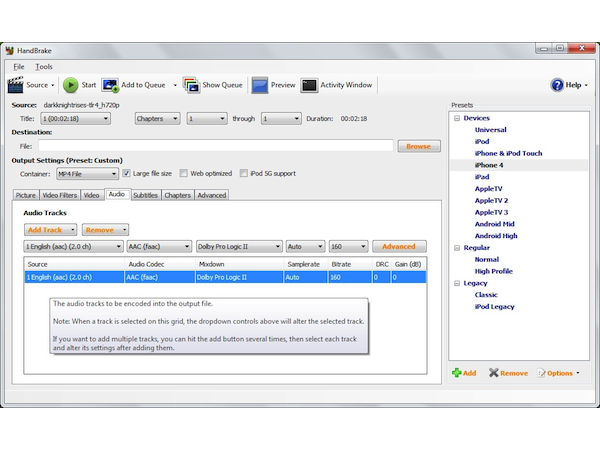Select the iPad preset

coord(482,177)
